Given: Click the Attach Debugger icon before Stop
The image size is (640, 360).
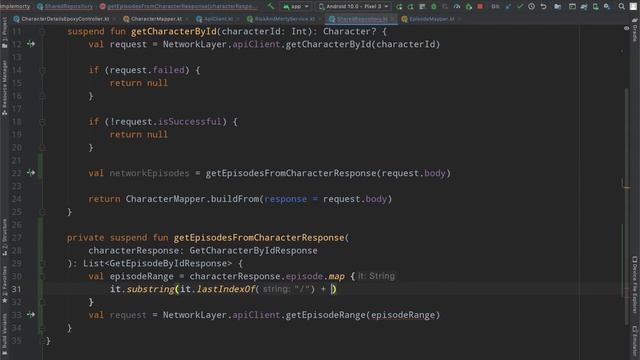Looking at the screenshot, I should pyautogui.click(x=469, y=7).
